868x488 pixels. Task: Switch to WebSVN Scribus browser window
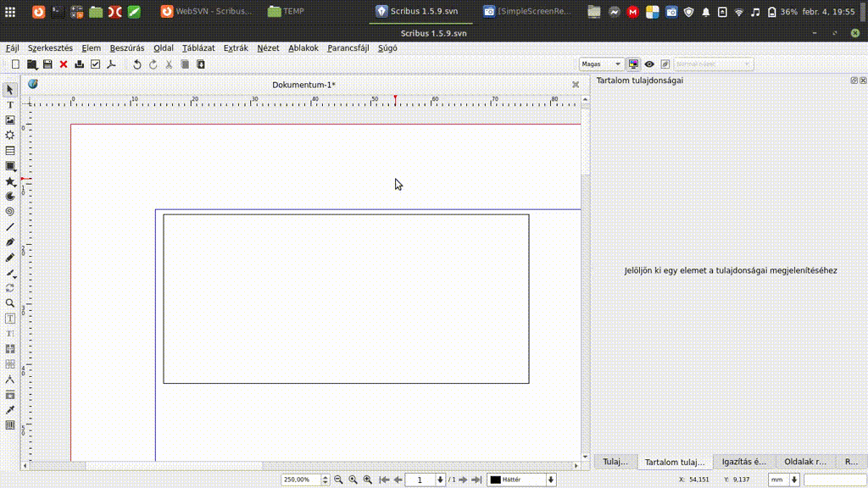click(206, 11)
